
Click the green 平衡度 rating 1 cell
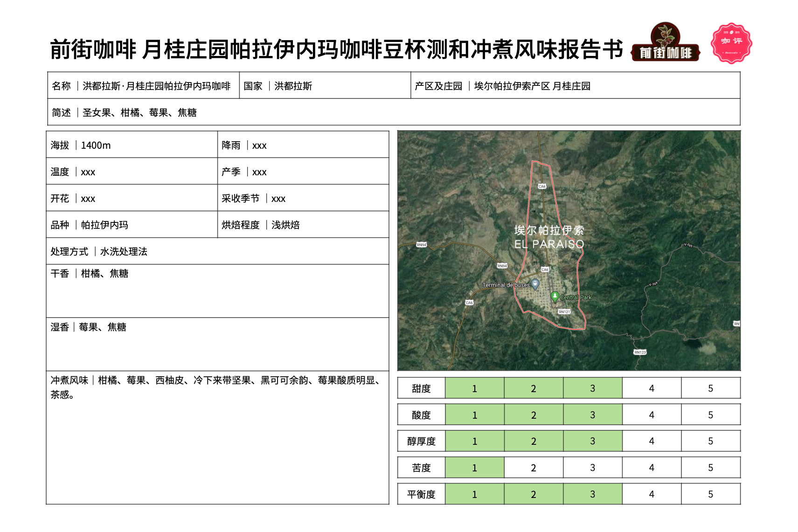(474, 494)
